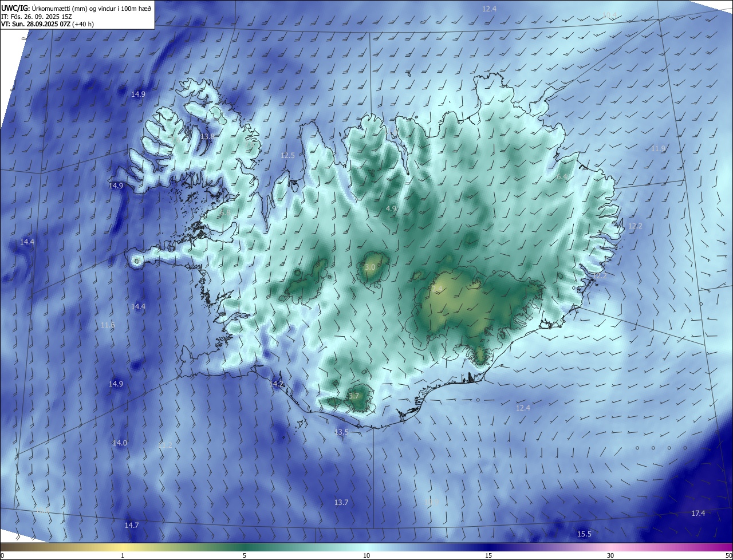Click the 15 tick on color scale
The height and width of the screenshot is (560, 733).
(x=488, y=555)
